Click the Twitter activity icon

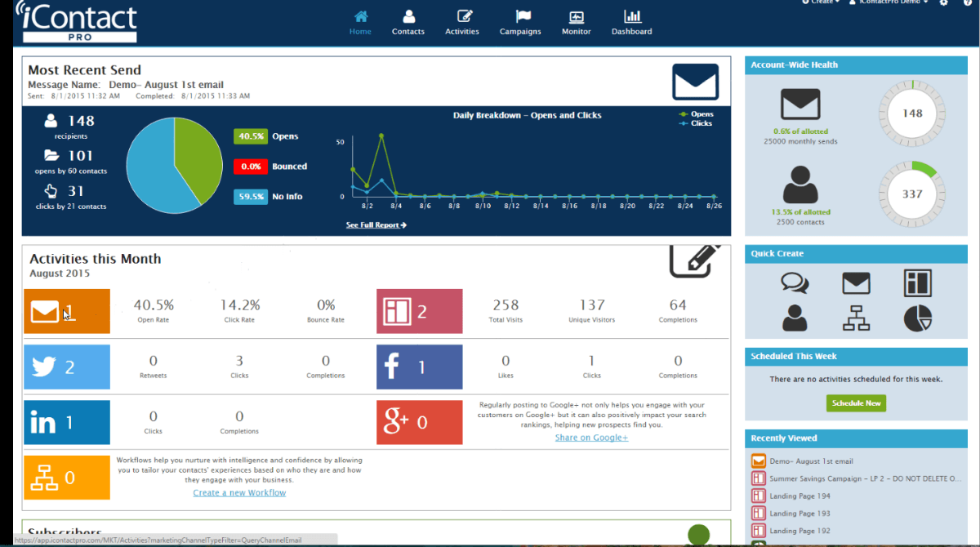tap(66, 367)
